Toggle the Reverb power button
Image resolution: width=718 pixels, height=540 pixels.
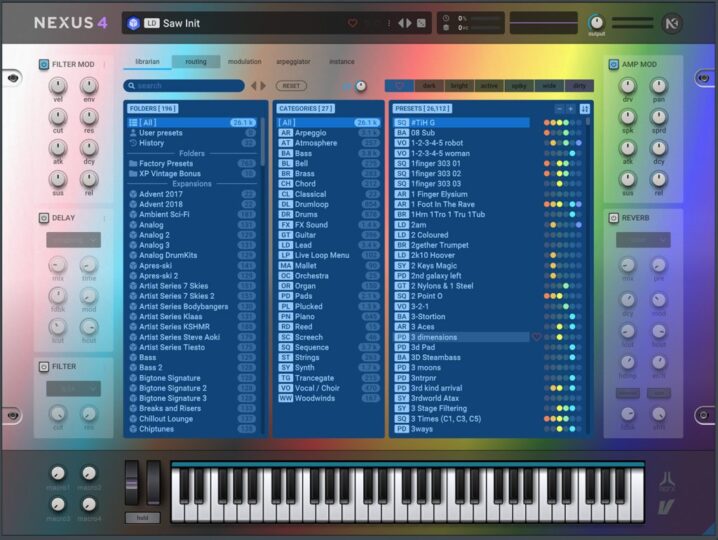(611, 217)
